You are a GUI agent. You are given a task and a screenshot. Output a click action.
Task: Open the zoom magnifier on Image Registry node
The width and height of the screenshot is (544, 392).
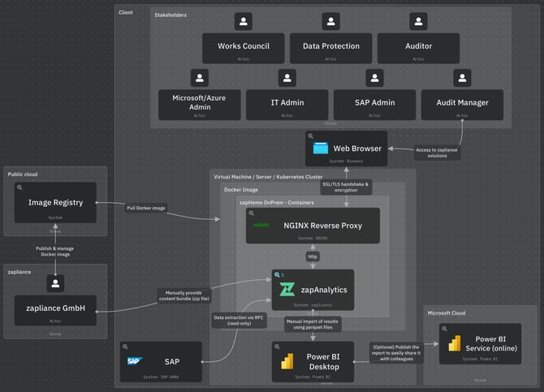click(19, 187)
